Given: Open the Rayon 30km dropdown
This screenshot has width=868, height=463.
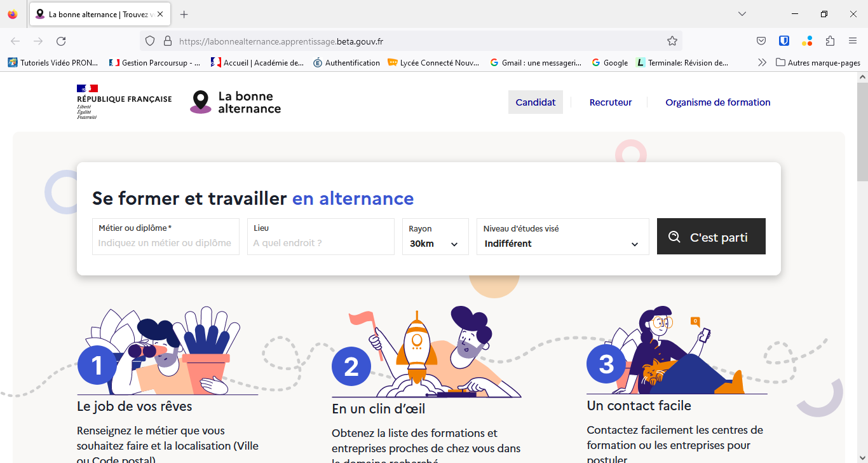Looking at the screenshot, I should point(435,237).
